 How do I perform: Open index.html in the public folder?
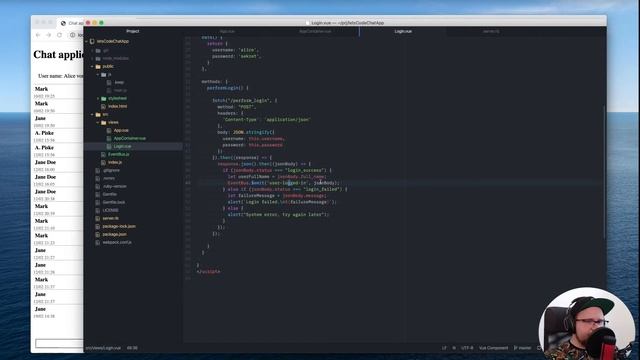pos(117,106)
